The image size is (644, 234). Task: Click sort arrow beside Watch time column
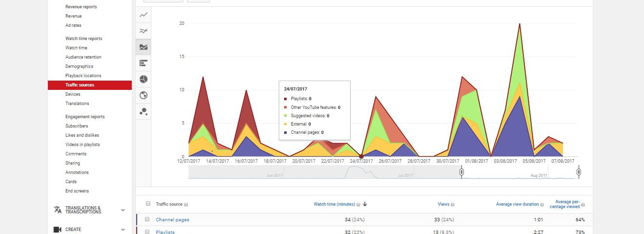365,205
